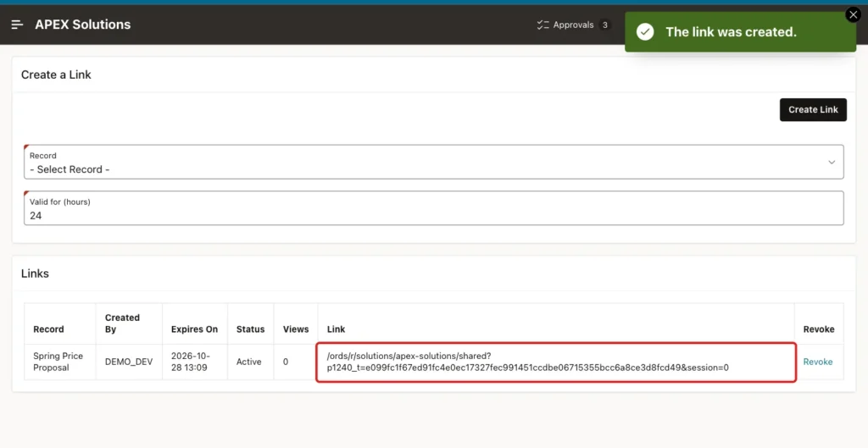This screenshot has height=448, width=868.
Task: Click the APEX Solutions title
Action: coord(83,25)
